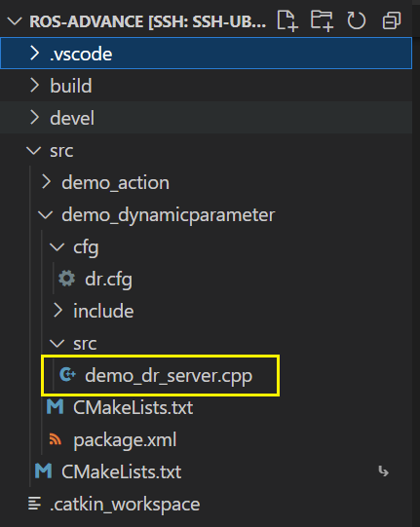This screenshot has width=420, height=527.
Task: Refresh the explorer with the refresh icon
Action: click(357, 20)
